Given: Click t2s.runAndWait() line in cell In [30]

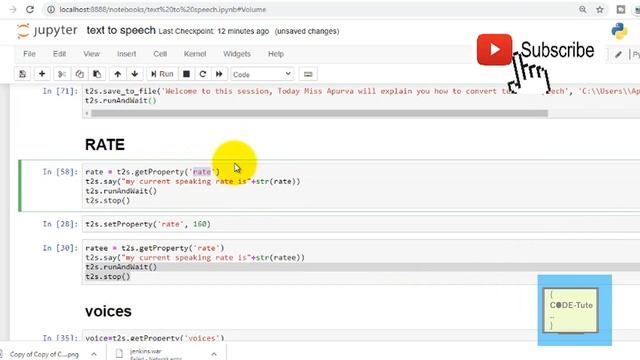Looking at the screenshot, I should pyautogui.click(x=121, y=267).
